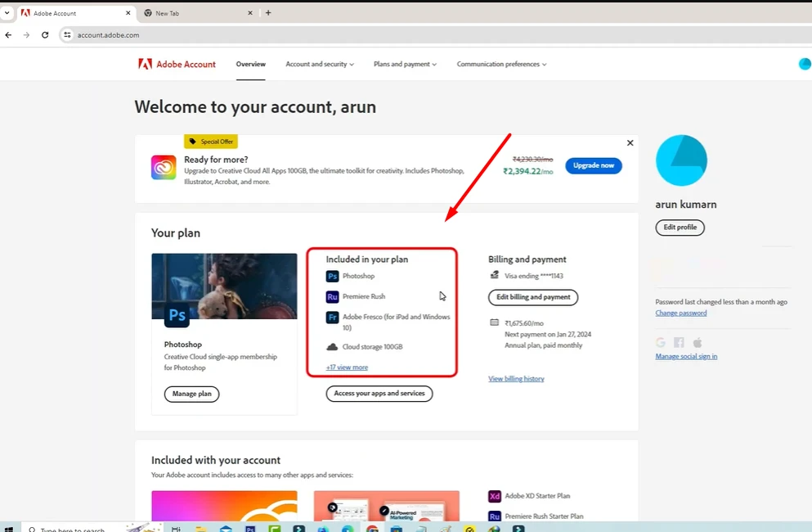The height and width of the screenshot is (532, 812).
Task: Click the Adobe XD Starter Plan text
Action: (537, 496)
